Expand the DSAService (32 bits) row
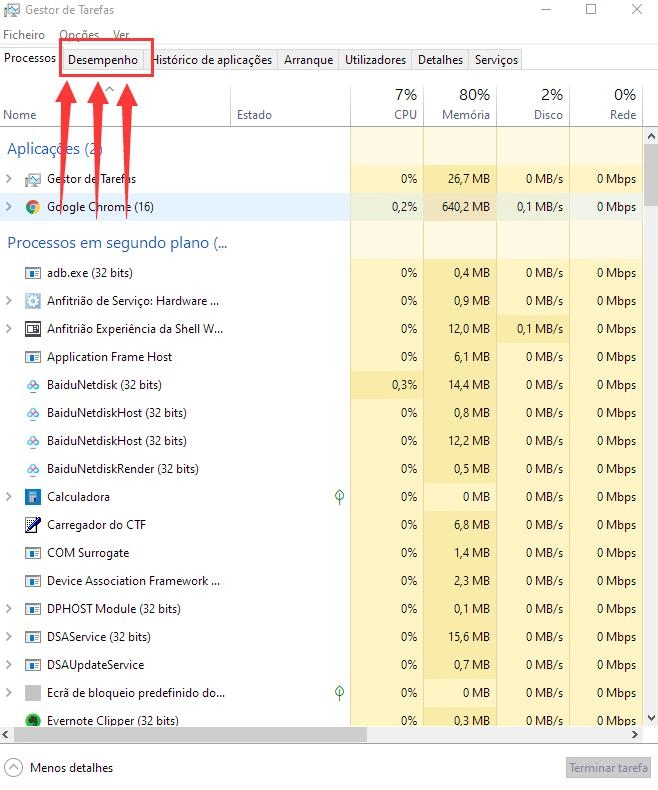Screen dimensions: 658x790 click(x=9, y=637)
